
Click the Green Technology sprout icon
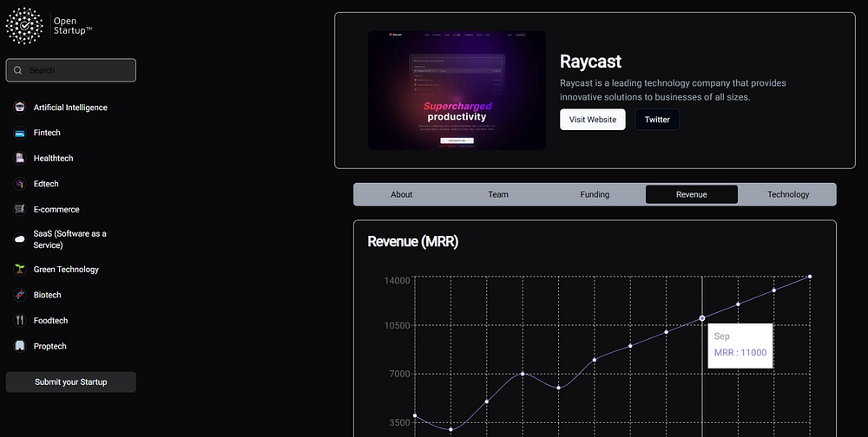click(x=20, y=270)
